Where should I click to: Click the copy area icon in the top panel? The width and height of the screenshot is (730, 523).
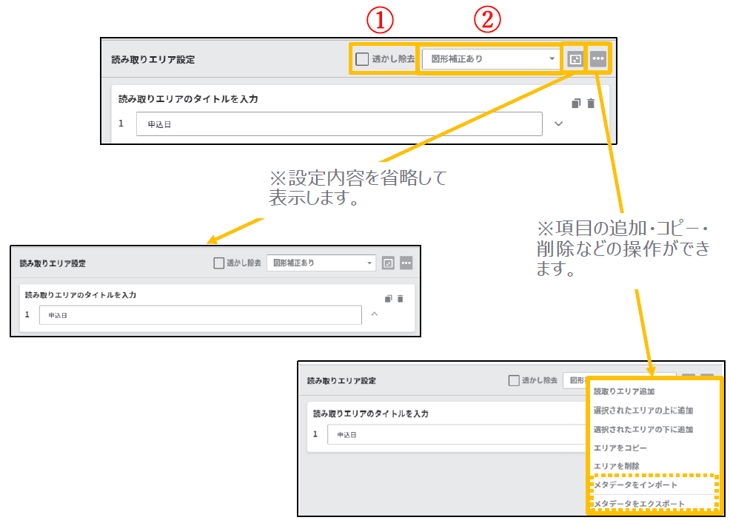click(x=576, y=103)
